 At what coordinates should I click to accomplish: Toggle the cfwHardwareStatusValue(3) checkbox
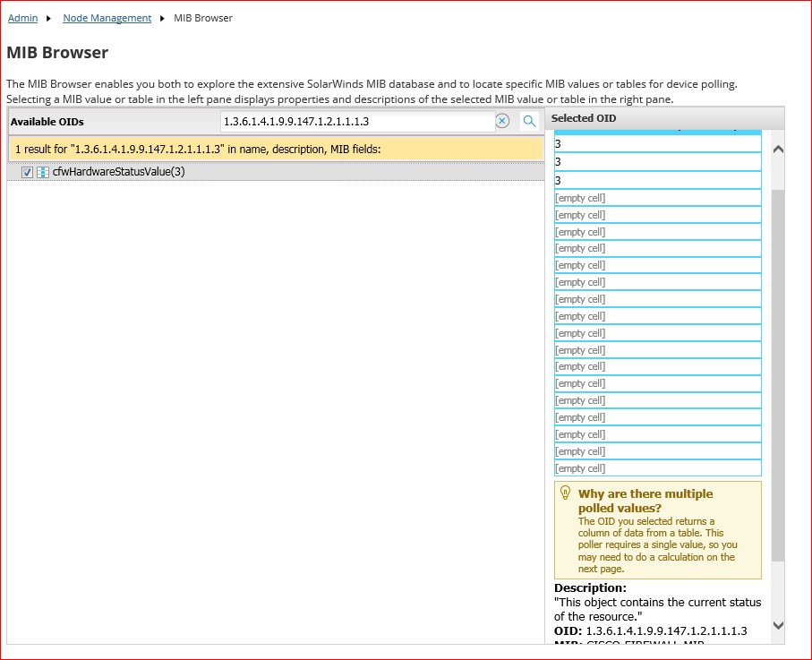pyautogui.click(x=28, y=172)
